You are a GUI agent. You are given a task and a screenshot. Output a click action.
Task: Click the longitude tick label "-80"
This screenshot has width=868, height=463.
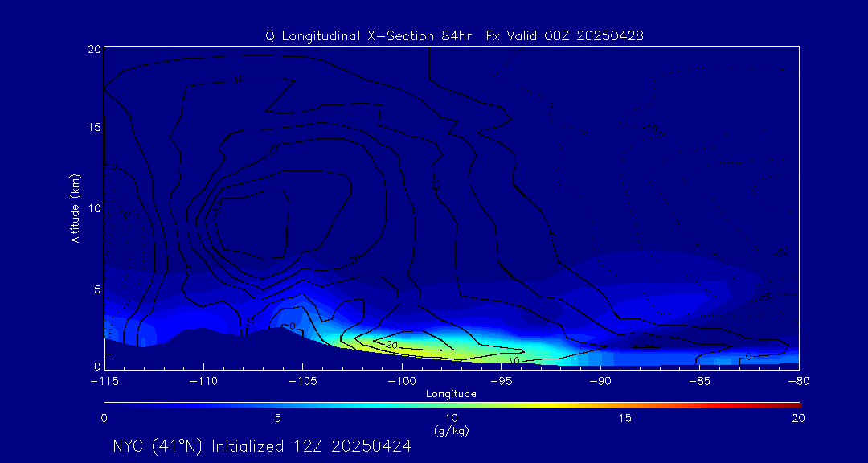798,381
